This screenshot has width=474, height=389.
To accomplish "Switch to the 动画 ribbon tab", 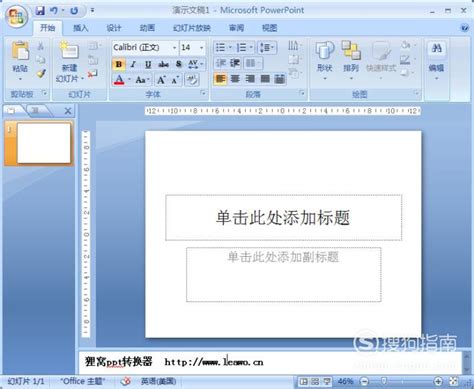I will tap(147, 28).
